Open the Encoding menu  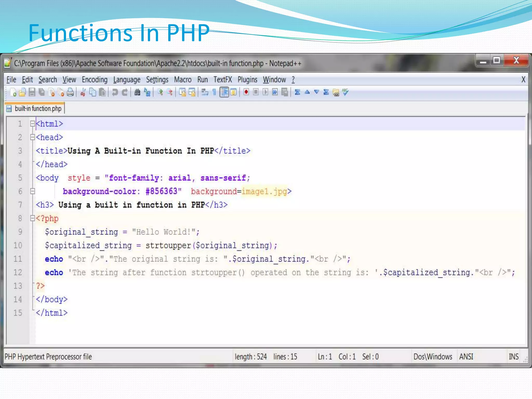(x=95, y=79)
